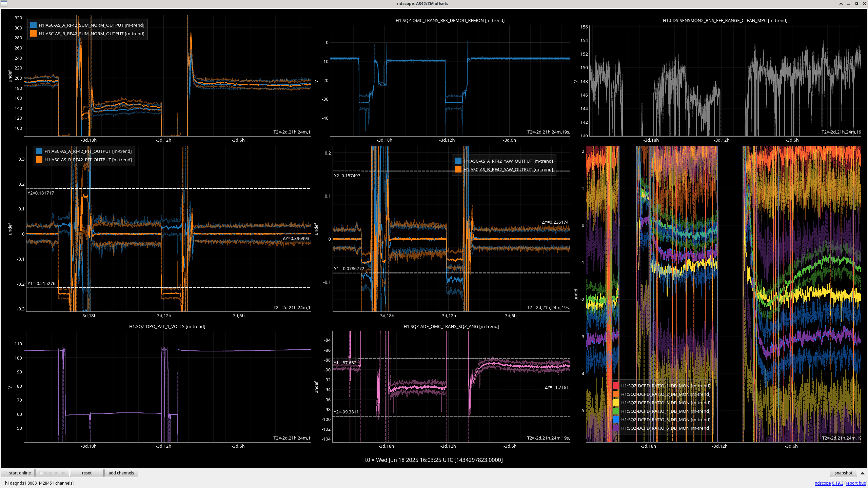This screenshot has height=488, width=868.
Task: Click yellow swatch for SQZ-DCPD_RATIO_3_DB_MON
Action: click(x=616, y=403)
